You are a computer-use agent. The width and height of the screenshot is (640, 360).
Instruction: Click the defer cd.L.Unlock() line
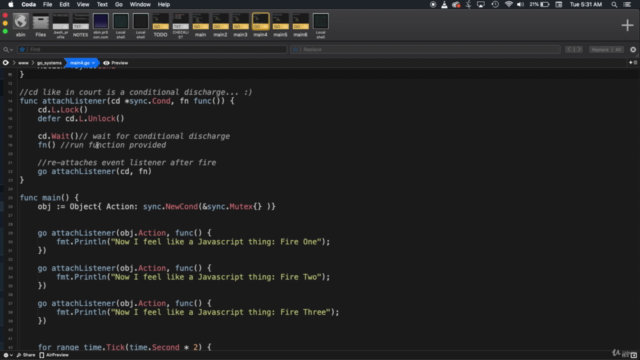pos(81,118)
